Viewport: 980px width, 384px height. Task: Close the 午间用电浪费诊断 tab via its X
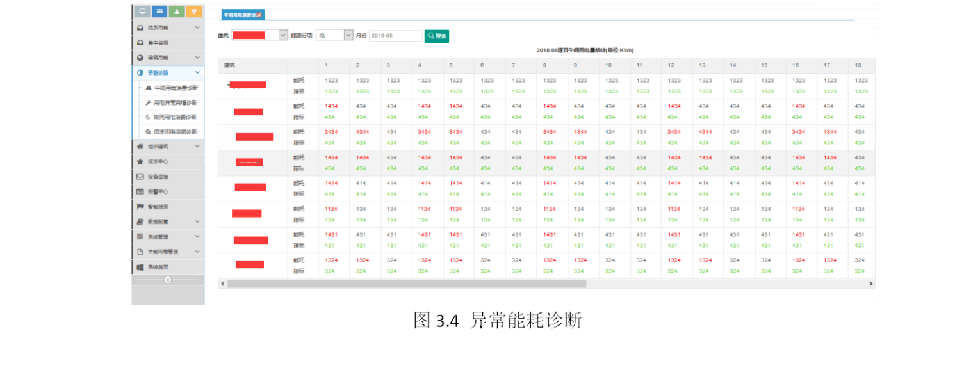click(259, 15)
